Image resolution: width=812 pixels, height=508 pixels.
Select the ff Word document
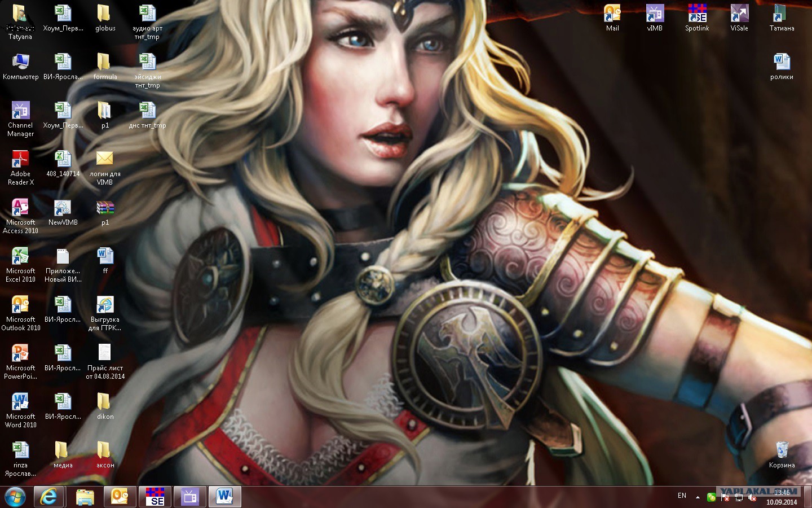[x=105, y=261]
